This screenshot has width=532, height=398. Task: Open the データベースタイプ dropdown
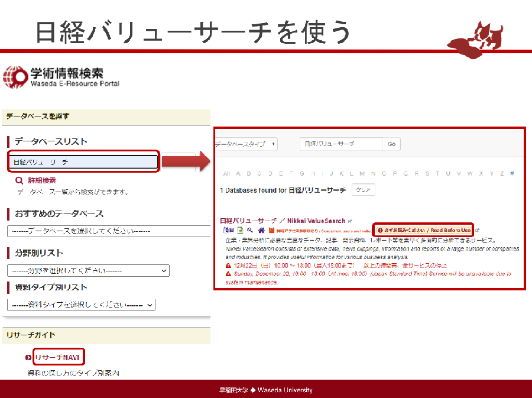click(246, 144)
